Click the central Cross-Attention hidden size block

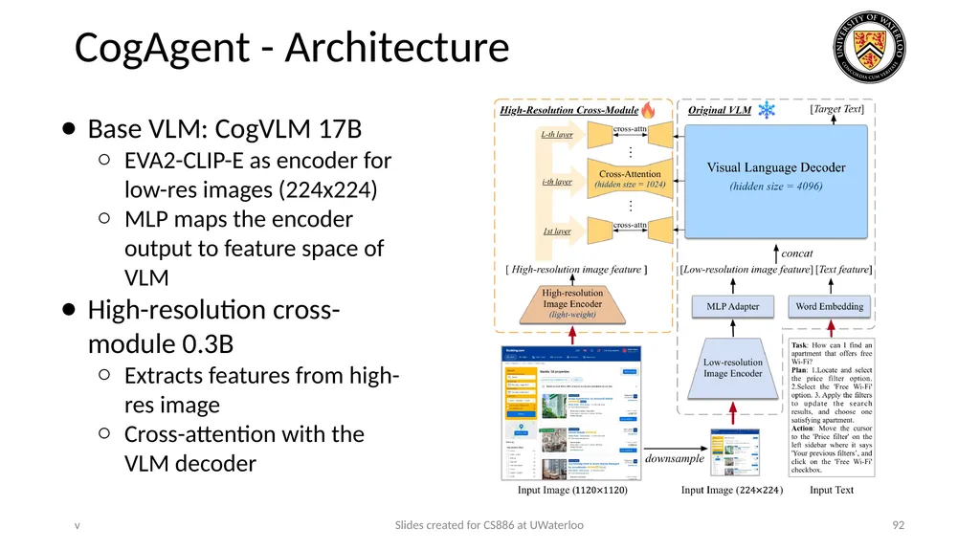(x=630, y=178)
